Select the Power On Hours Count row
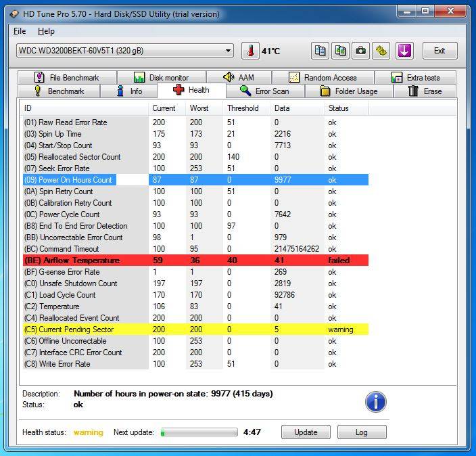 [196, 180]
